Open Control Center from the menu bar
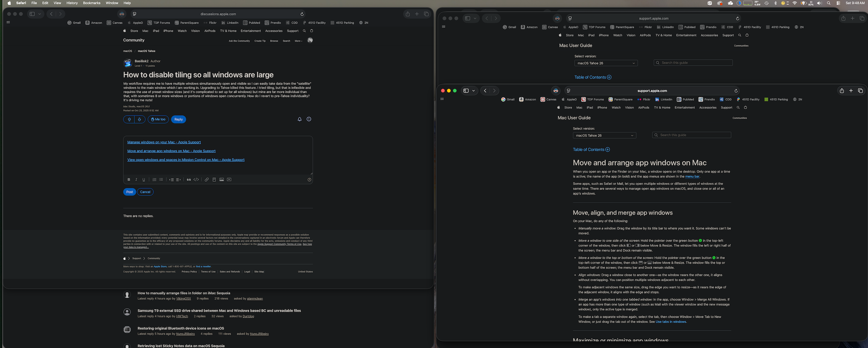The width and height of the screenshot is (868, 348). 838,3
